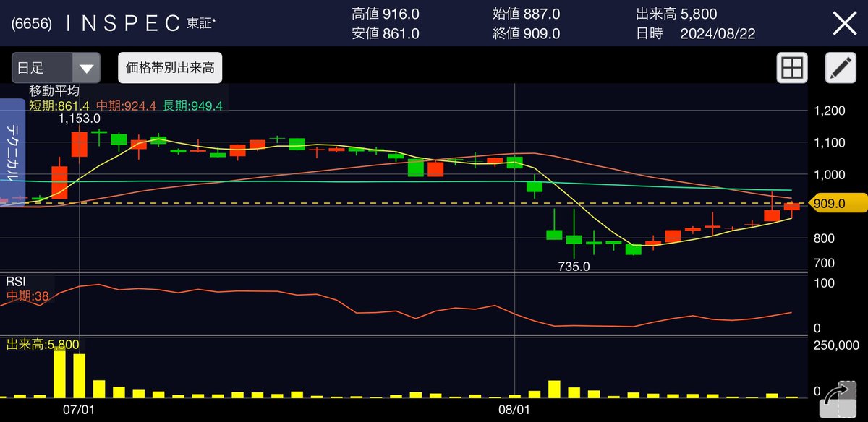Tap the RSI 中期:38 value
Image resolution: width=868 pixels, height=422 pixels.
click(x=27, y=295)
